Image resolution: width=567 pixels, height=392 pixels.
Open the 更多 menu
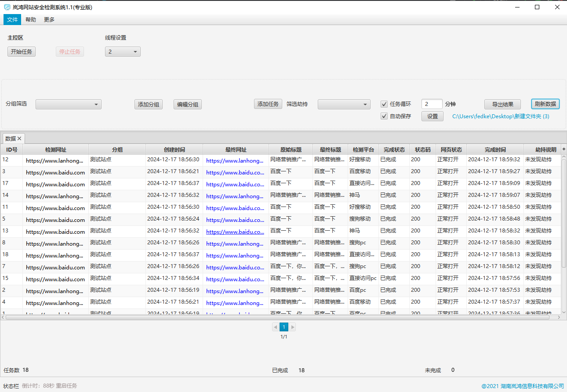(49, 20)
